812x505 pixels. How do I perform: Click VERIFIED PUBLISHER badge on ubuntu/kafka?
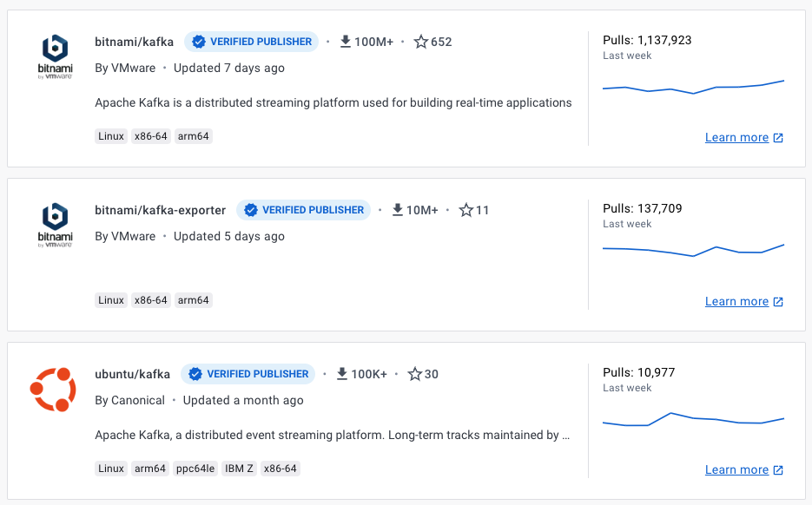pos(248,374)
